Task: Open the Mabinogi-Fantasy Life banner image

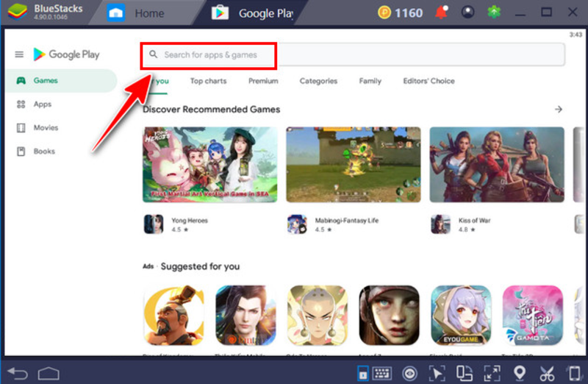Action: [354, 165]
